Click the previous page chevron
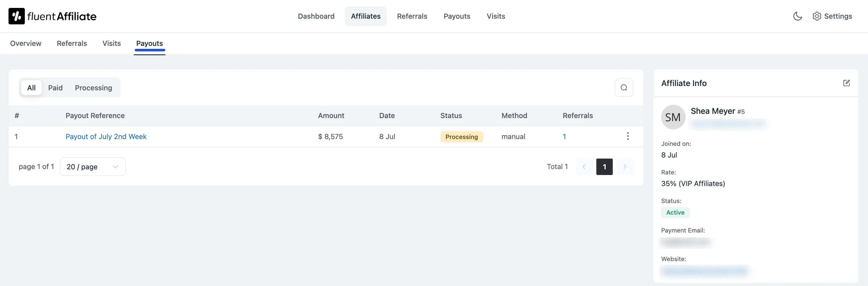The height and width of the screenshot is (286, 868). pos(584,167)
